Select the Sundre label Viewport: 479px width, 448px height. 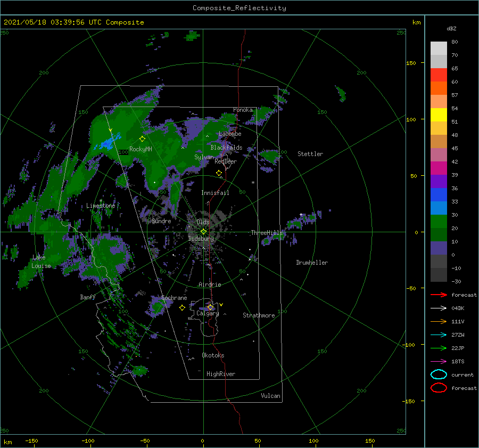tap(161, 221)
